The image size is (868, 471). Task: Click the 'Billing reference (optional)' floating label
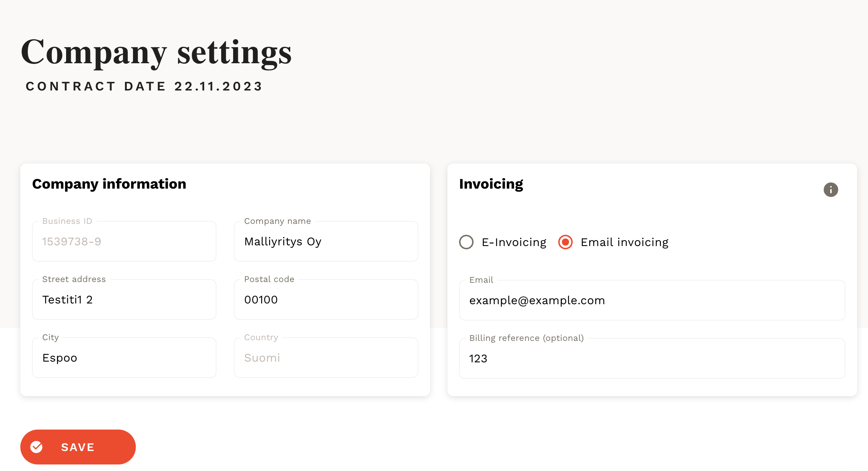coord(527,338)
